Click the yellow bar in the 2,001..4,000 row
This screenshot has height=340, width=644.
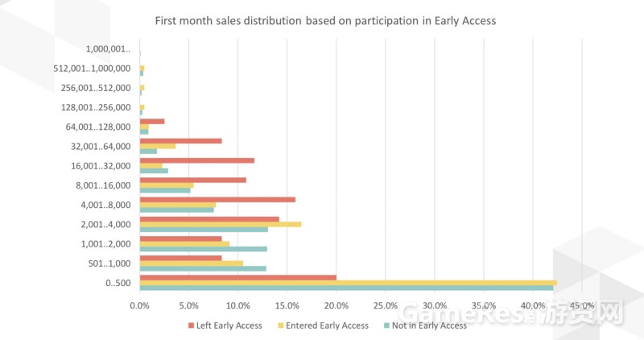(x=221, y=225)
